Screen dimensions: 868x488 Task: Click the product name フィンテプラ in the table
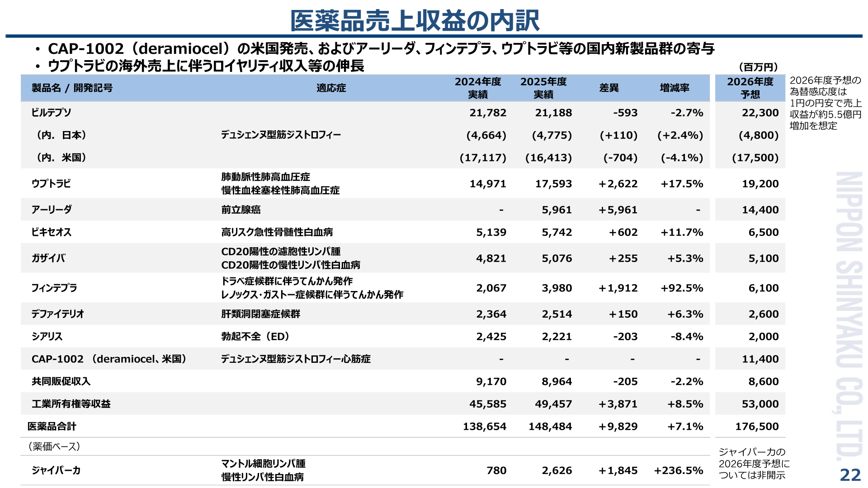(x=54, y=288)
